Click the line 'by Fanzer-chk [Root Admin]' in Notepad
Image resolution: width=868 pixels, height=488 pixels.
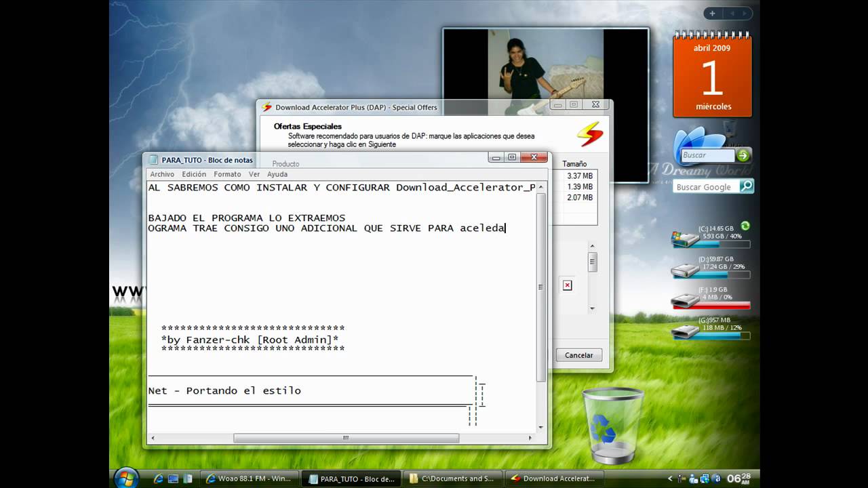coord(250,340)
